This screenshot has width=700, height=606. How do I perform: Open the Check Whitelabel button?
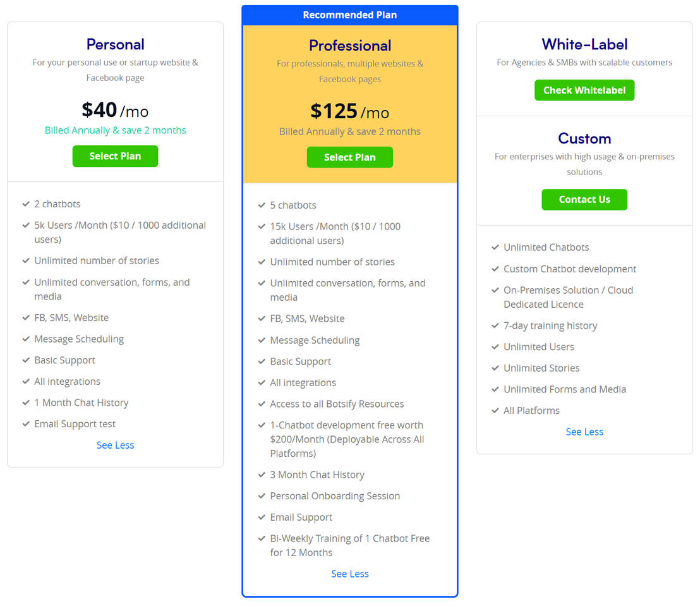click(x=584, y=90)
